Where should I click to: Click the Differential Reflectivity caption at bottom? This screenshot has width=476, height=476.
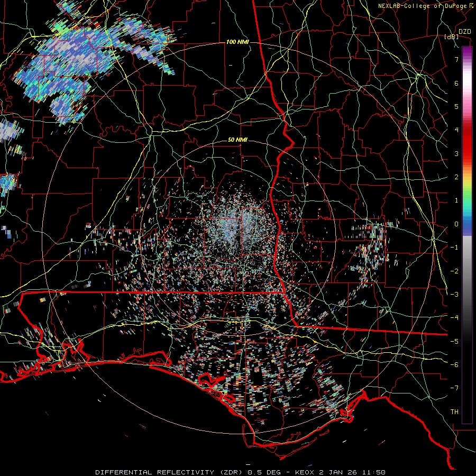[x=240, y=472]
